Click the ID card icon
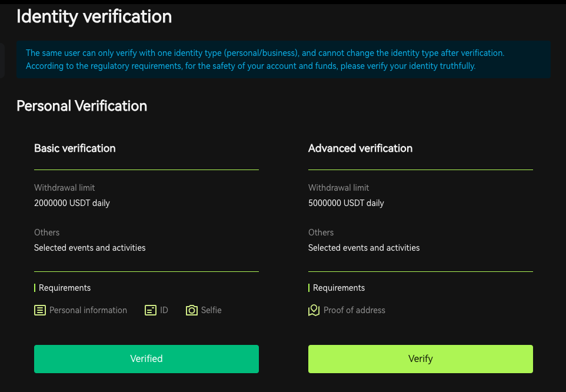 [151, 310]
